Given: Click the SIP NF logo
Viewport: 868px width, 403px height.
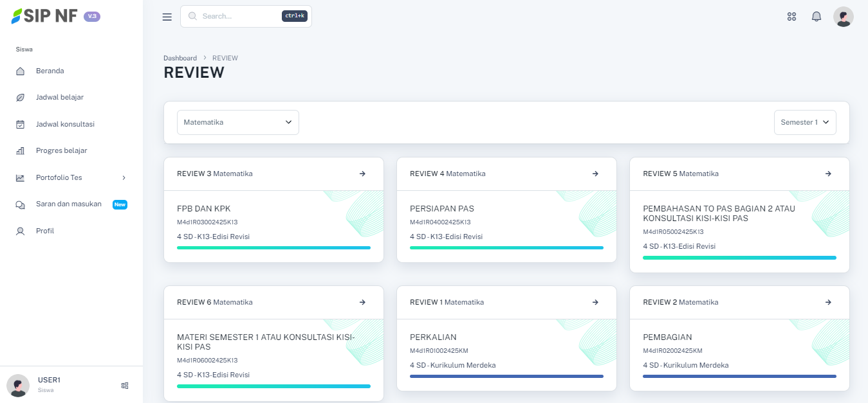Looking at the screenshot, I should pos(45,17).
